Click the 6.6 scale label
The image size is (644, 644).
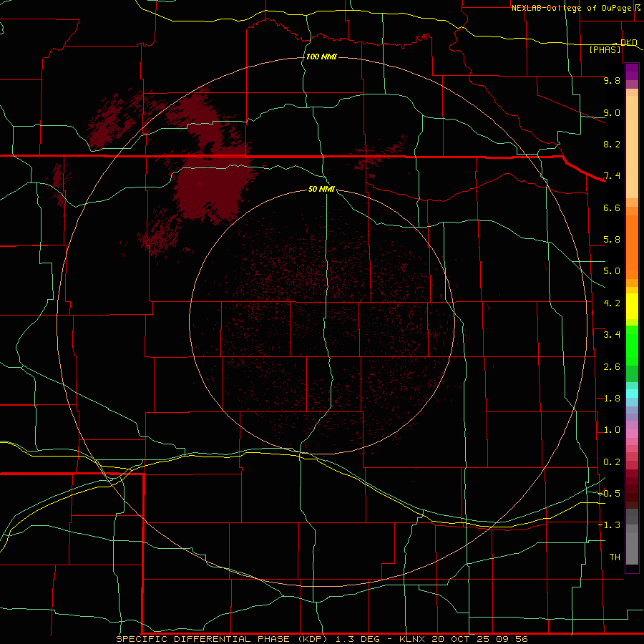click(612, 208)
